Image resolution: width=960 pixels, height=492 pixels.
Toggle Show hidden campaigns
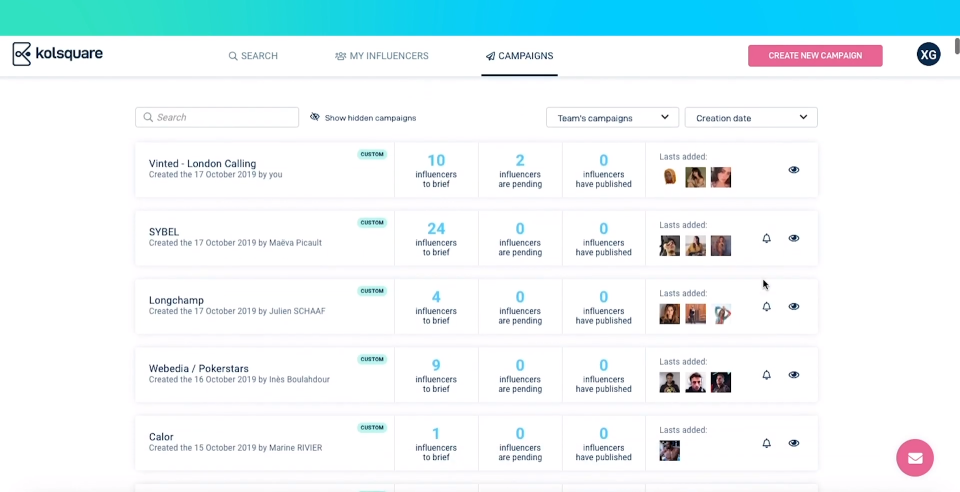point(363,117)
